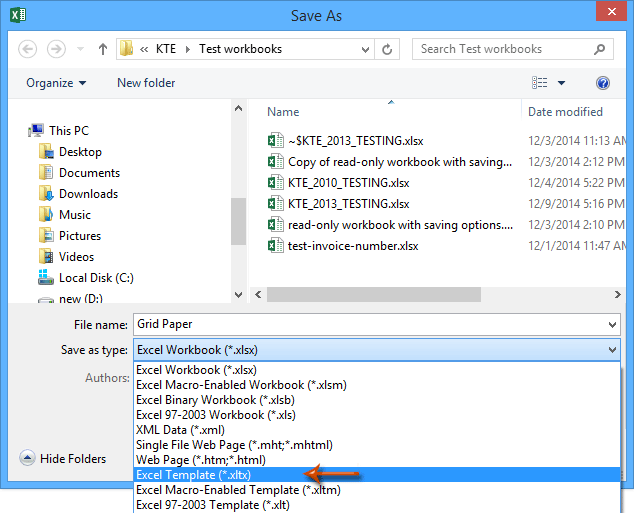Choose Excel Template (*.xltx) type
Viewport: 634px width, 513px height.
pyautogui.click(x=376, y=475)
